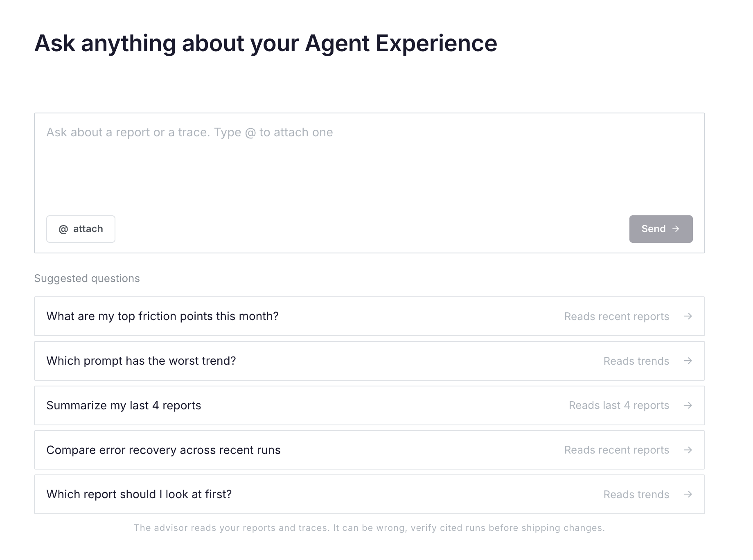The image size is (753, 560).
Task: Click arrow icon on worst trend row
Action: point(688,361)
